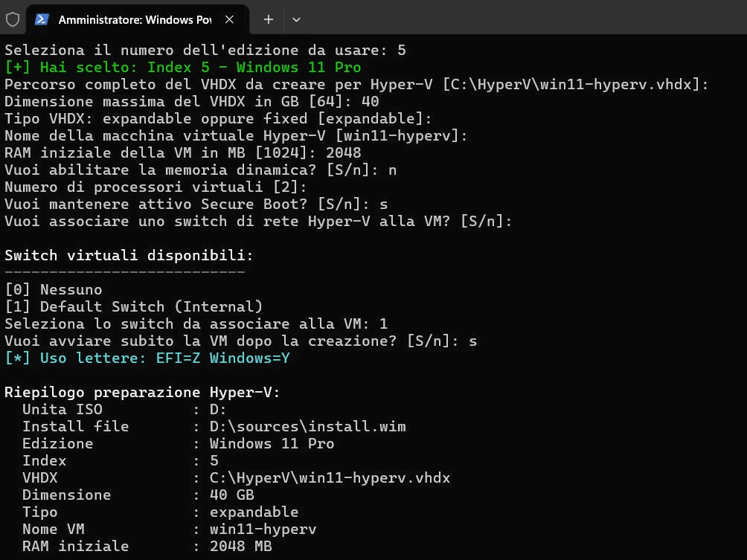
Task: Click the shield icon in the top-left corner
Action: [12, 19]
